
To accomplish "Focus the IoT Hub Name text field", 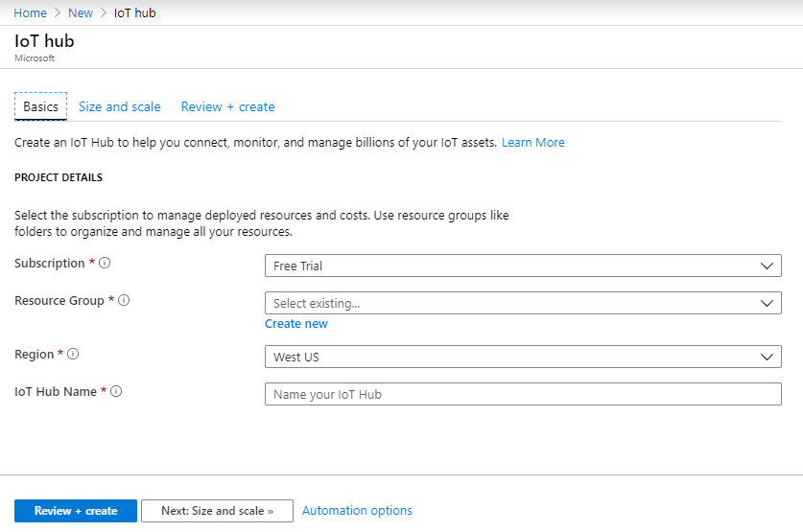I will tap(523, 394).
